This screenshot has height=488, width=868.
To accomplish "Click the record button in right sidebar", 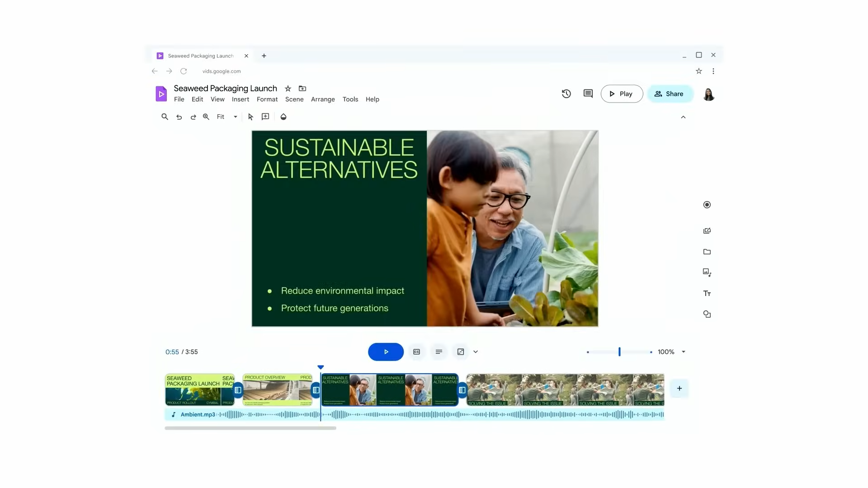I will [707, 205].
